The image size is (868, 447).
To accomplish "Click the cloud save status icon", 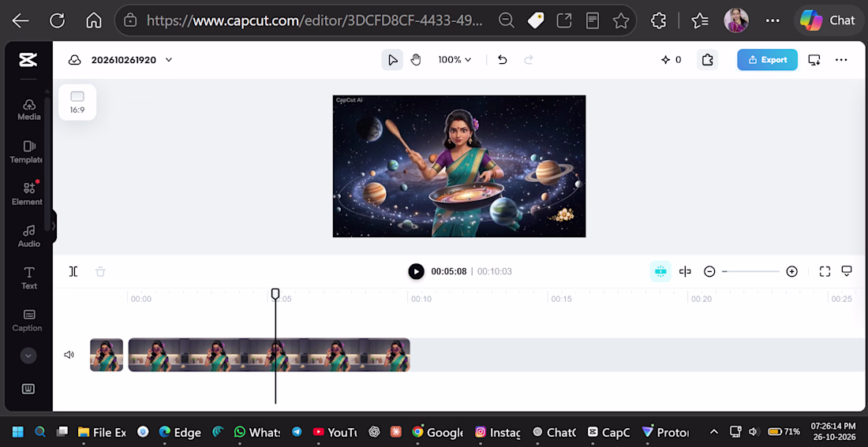I will tap(75, 60).
